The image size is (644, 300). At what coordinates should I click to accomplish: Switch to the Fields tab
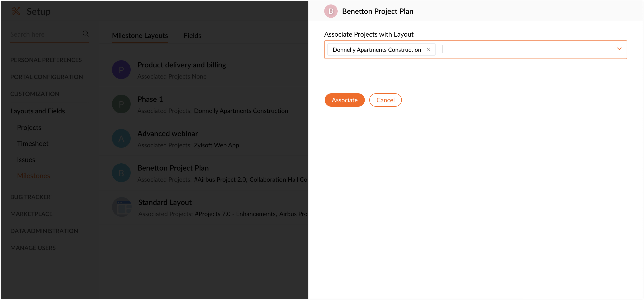point(192,35)
